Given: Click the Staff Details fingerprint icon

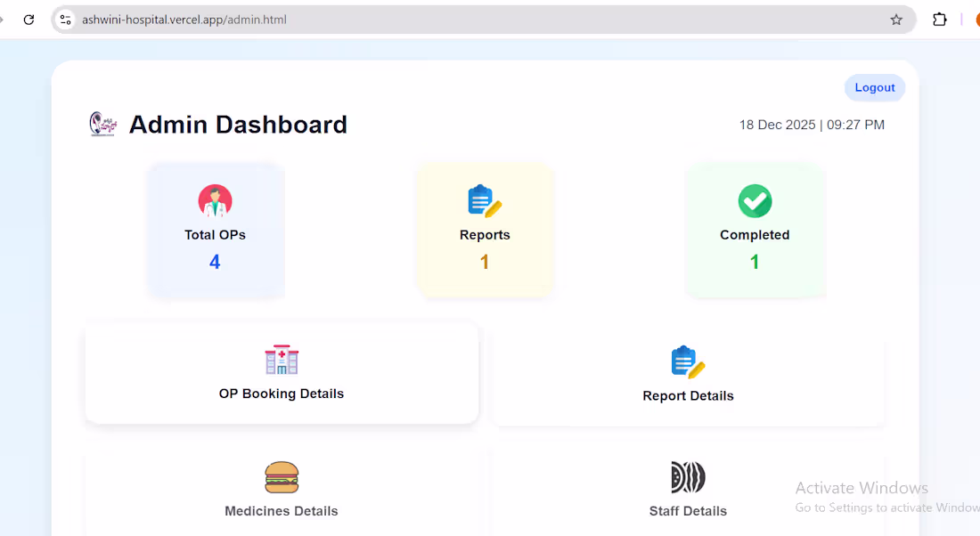Looking at the screenshot, I should [x=688, y=477].
